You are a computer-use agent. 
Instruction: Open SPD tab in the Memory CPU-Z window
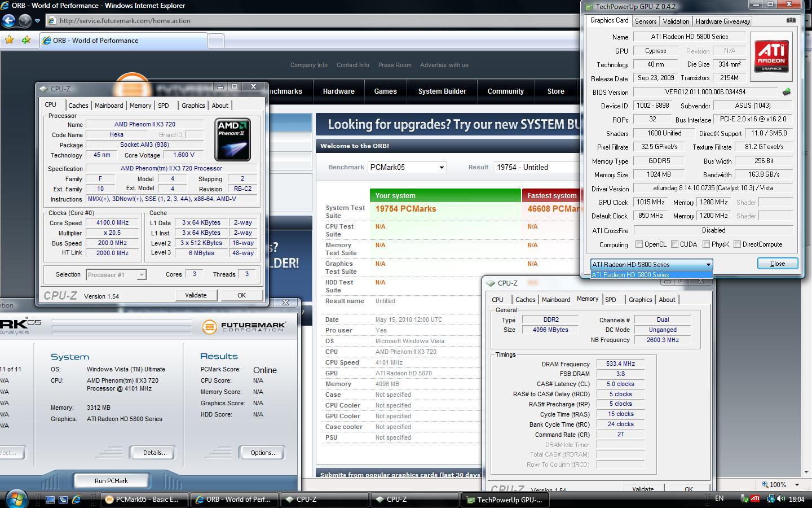click(x=611, y=300)
